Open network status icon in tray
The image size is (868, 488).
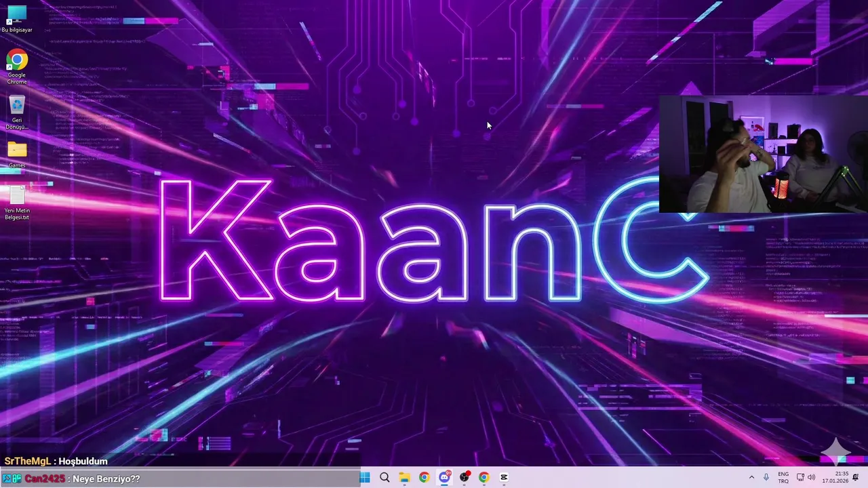[800, 477]
